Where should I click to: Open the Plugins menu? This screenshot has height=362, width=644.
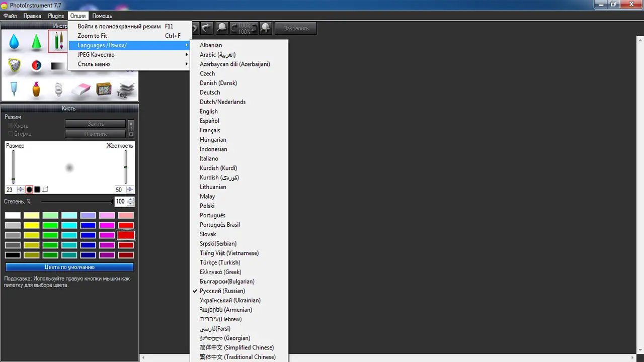click(x=56, y=16)
